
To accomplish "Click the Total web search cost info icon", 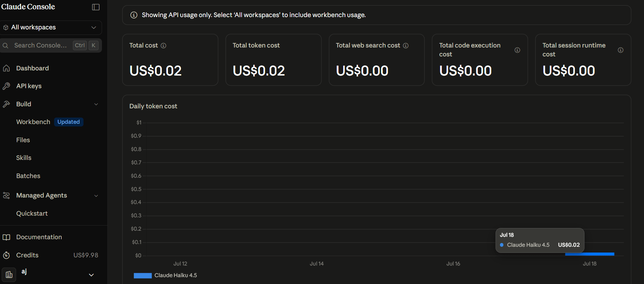I will click(406, 46).
